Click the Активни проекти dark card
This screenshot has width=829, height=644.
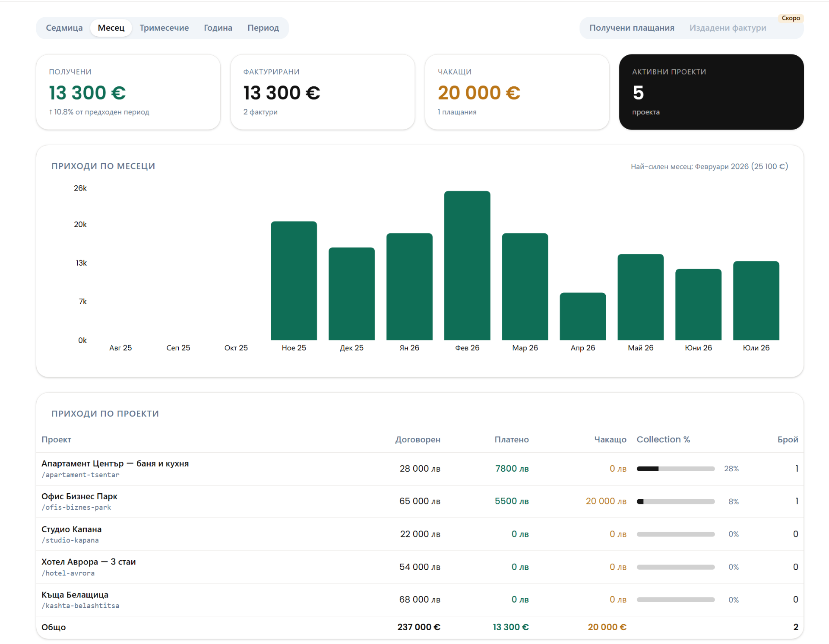click(711, 92)
